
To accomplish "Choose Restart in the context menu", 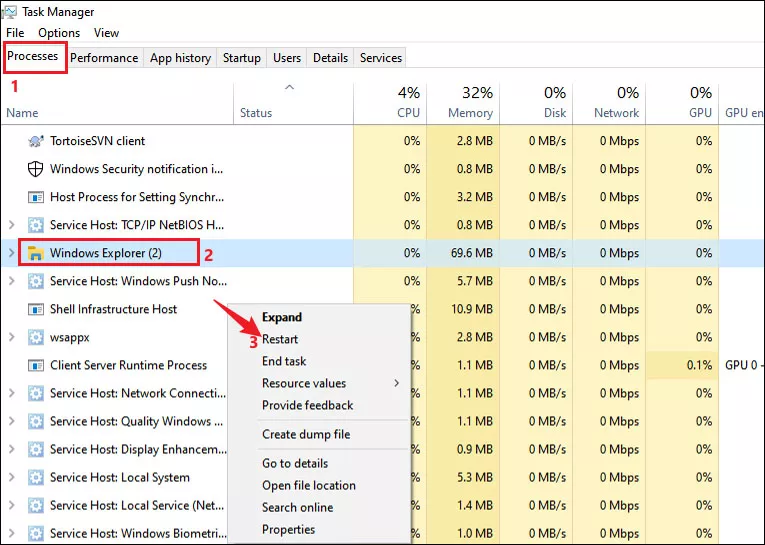I will coord(280,339).
